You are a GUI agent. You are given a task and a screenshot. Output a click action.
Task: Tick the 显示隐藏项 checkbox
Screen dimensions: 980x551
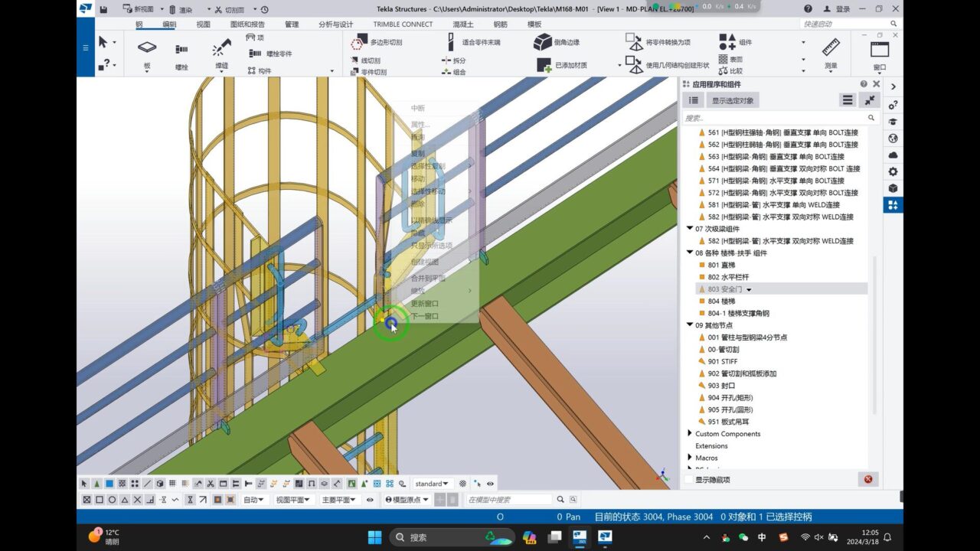point(688,480)
